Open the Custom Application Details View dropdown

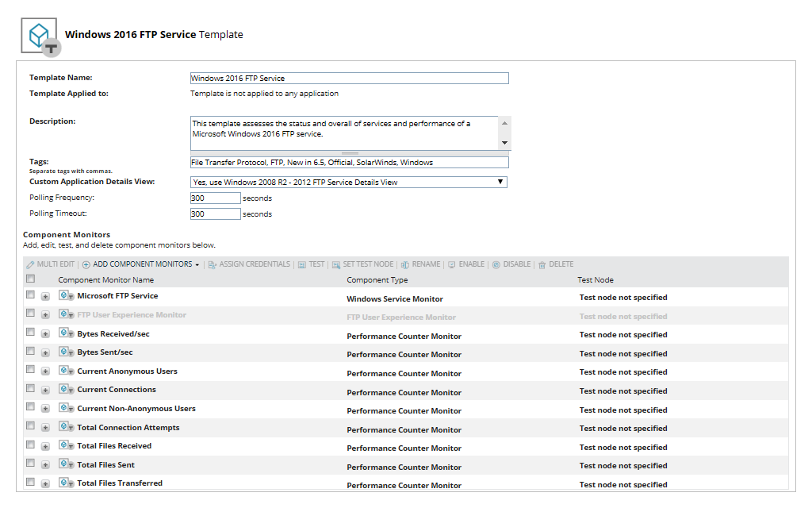500,181
